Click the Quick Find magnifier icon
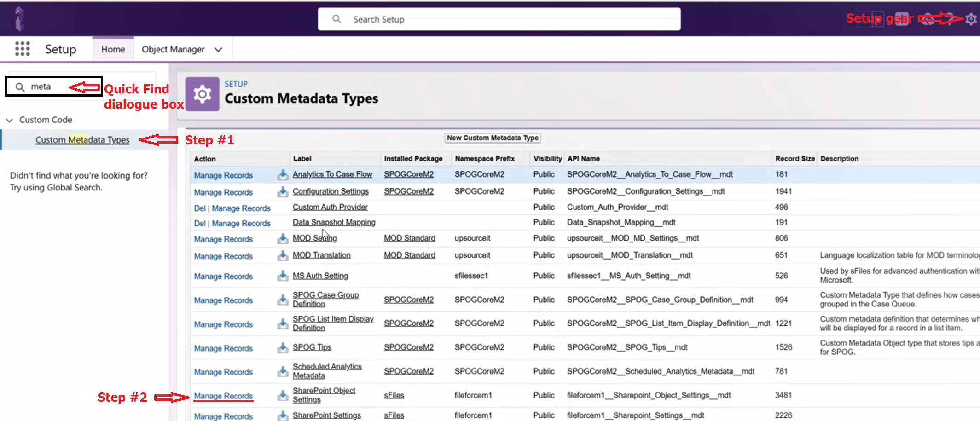This screenshot has height=421, width=980. coord(20,87)
